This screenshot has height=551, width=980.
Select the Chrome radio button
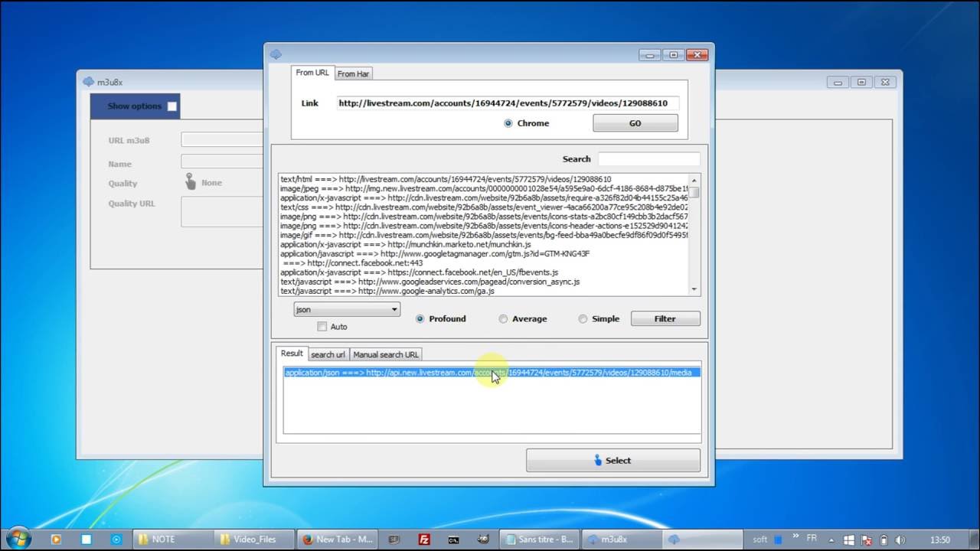[508, 123]
